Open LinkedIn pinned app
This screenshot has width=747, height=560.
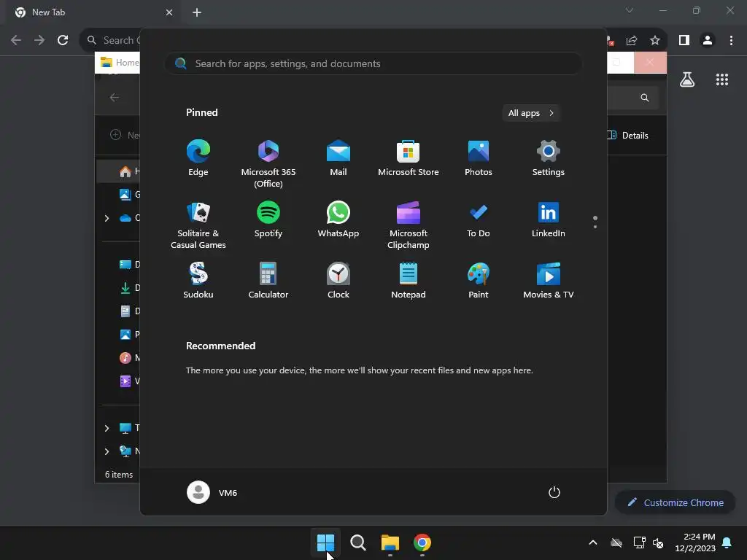click(x=549, y=219)
